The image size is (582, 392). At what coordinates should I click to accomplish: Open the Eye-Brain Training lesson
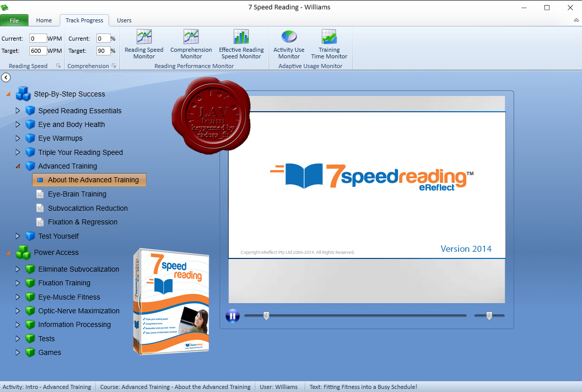tap(77, 194)
